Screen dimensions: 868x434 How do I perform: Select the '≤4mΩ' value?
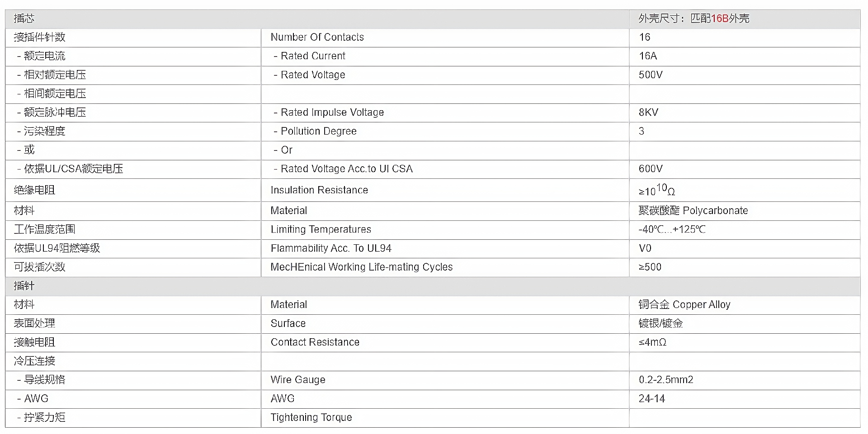click(652, 342)
